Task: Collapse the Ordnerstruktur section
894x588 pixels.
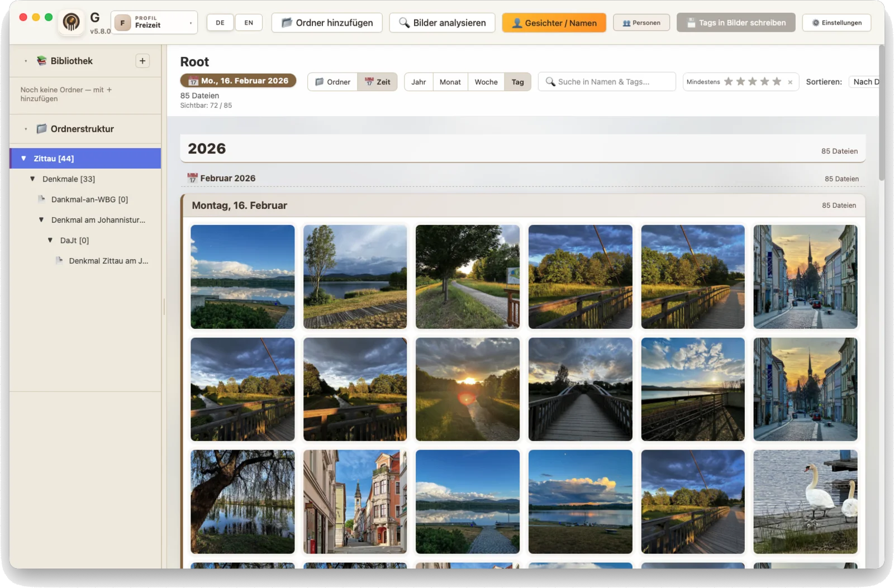Action: (x=26, y=129)
